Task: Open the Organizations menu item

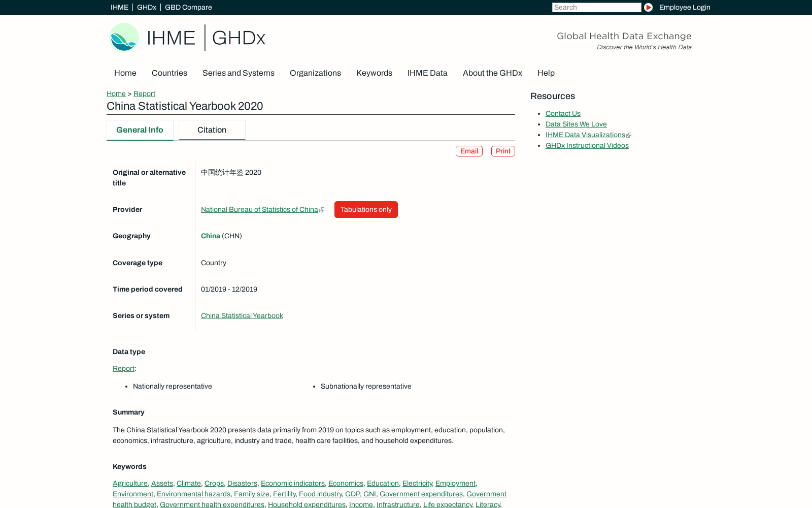Action: [315, 73]
